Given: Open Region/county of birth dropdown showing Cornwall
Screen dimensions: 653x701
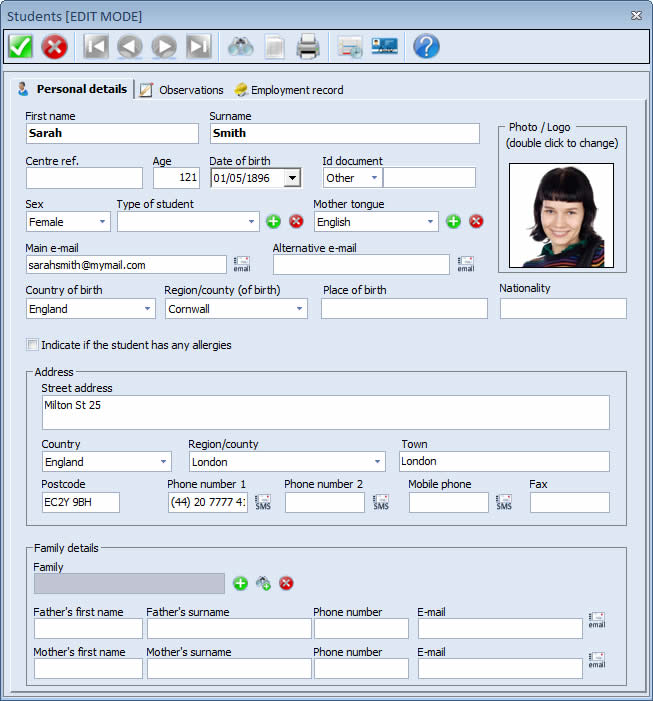Looking at the screenshot, I should tap(299, 309).
